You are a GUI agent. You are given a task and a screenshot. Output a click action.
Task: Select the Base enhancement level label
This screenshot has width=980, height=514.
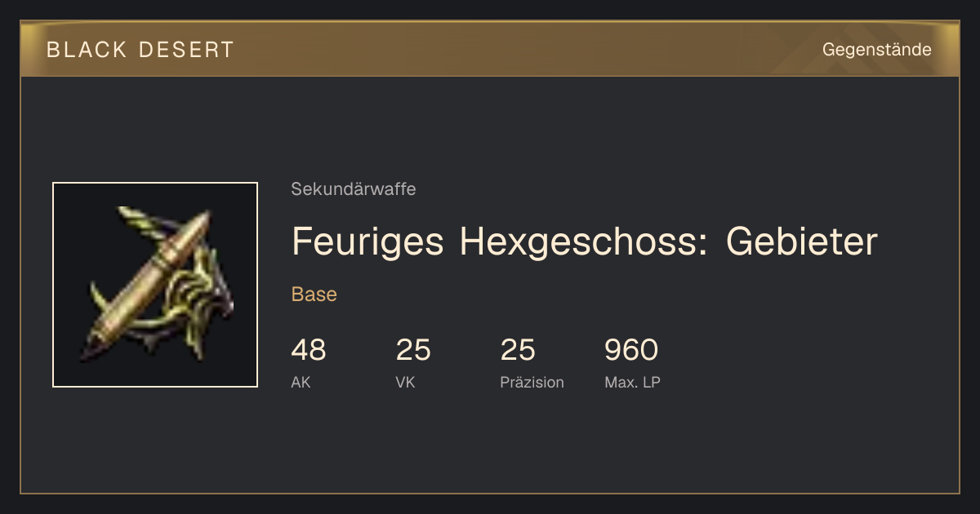click(314, 295)
